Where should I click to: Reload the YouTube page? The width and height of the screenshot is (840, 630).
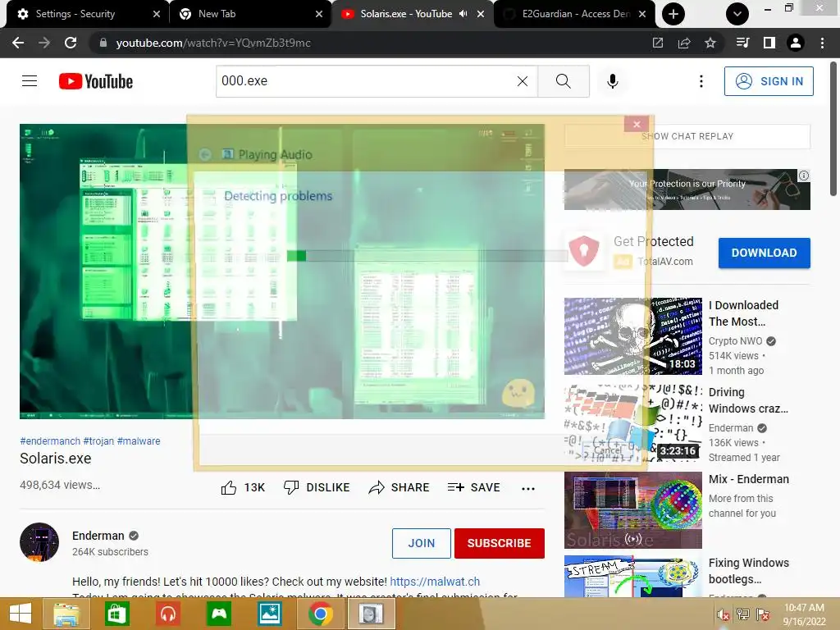point(71,43)
